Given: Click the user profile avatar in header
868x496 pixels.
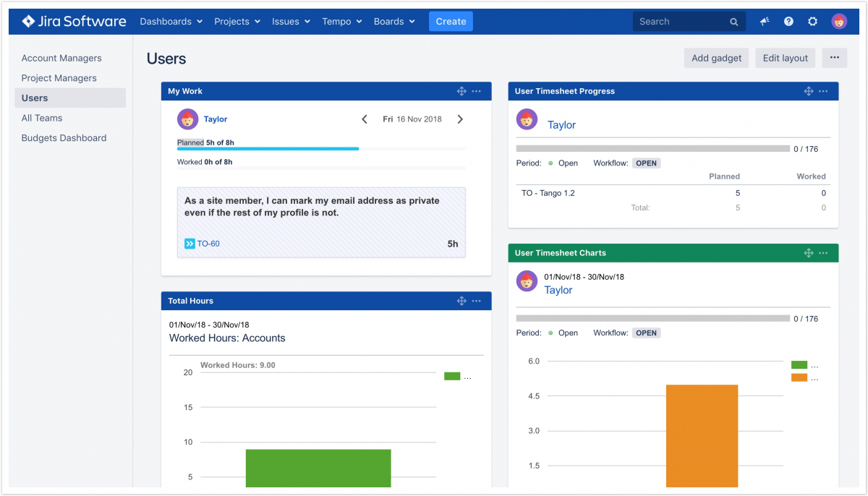Looking at the screenshot, I should [839, 22].
